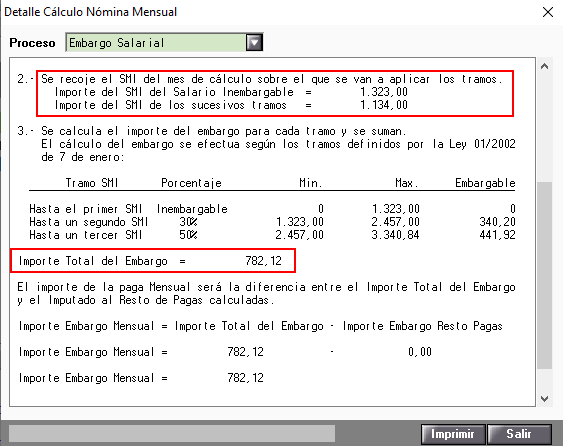
Task: Click the 'Importe Total del Embargo' amount 782,12
Action: [264, 261]
